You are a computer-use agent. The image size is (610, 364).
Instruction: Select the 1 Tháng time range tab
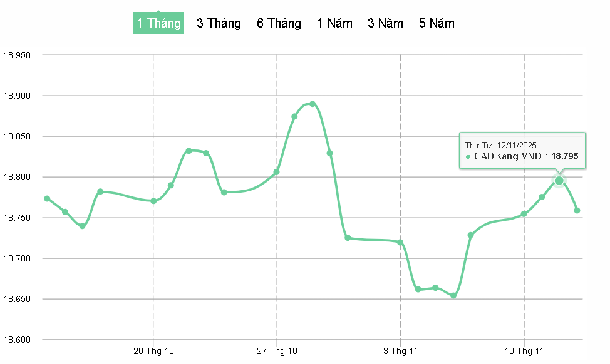(159, 24)
